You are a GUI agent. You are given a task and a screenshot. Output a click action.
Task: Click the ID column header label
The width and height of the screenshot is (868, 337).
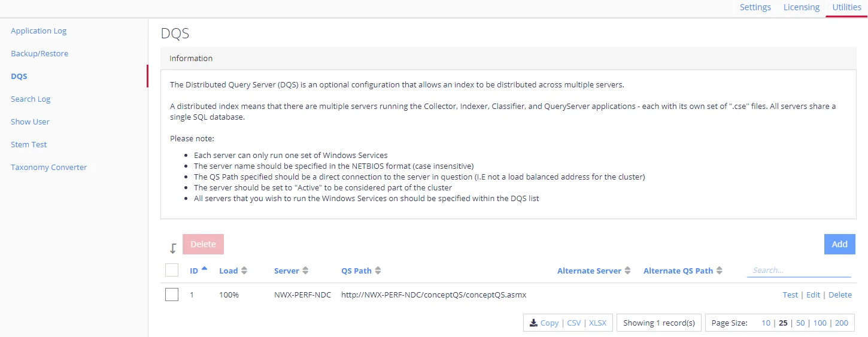coord(194,271)
